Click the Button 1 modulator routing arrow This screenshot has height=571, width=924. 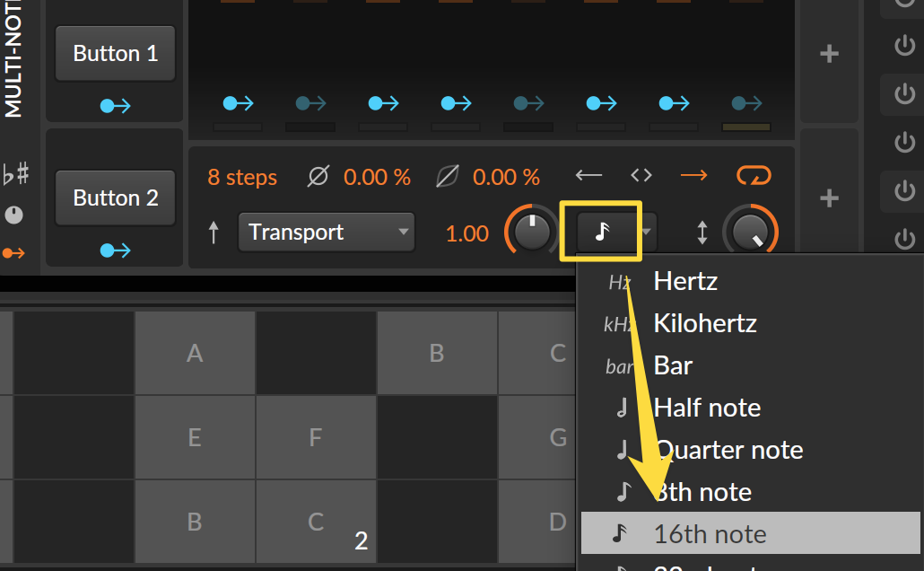[116, 106]
